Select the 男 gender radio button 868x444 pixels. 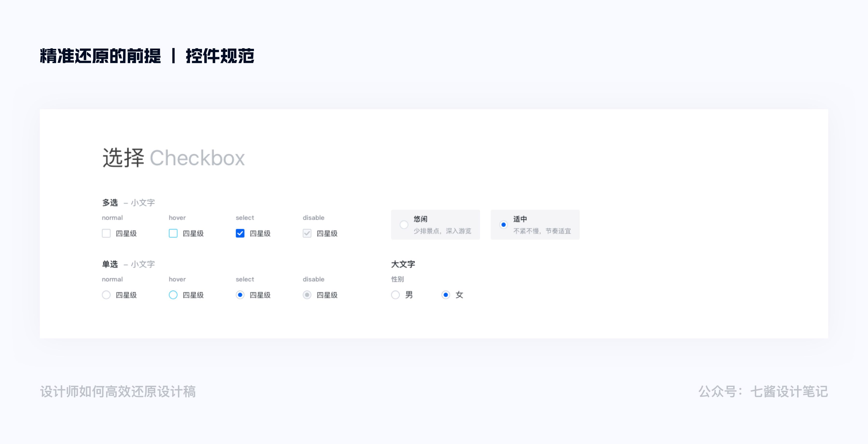pos(396,295)
